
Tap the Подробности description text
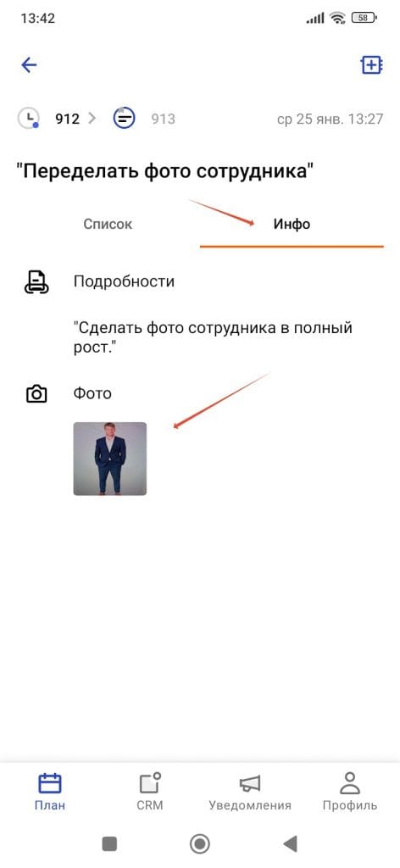click(x=213, y=337)
